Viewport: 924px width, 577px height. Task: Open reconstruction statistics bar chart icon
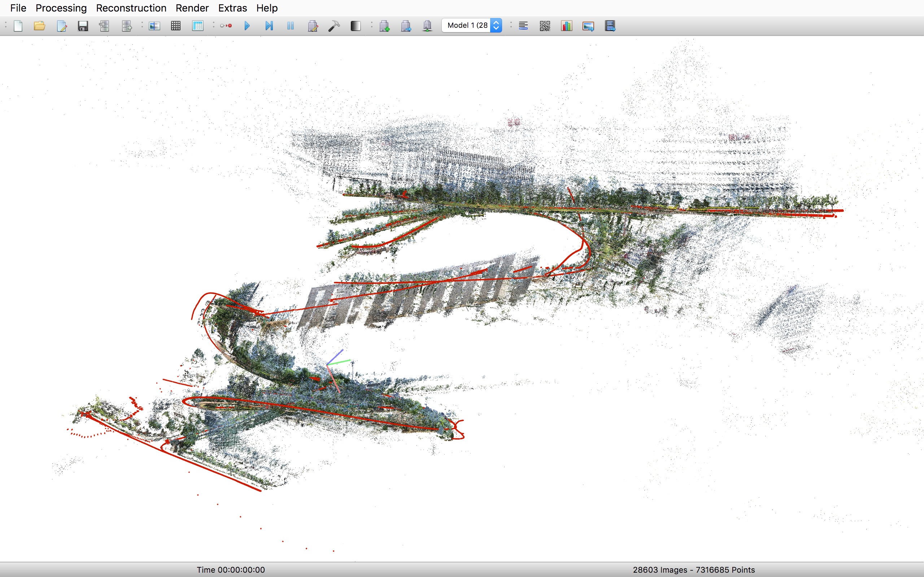click(566, 26)
